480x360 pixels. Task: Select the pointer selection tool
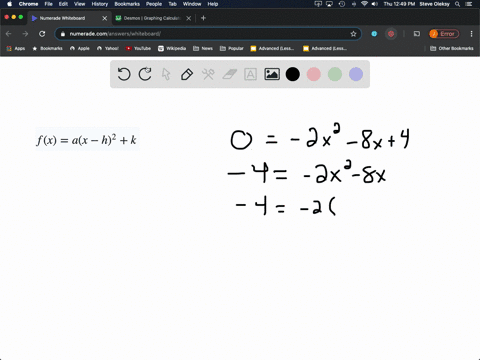[166, 74]
